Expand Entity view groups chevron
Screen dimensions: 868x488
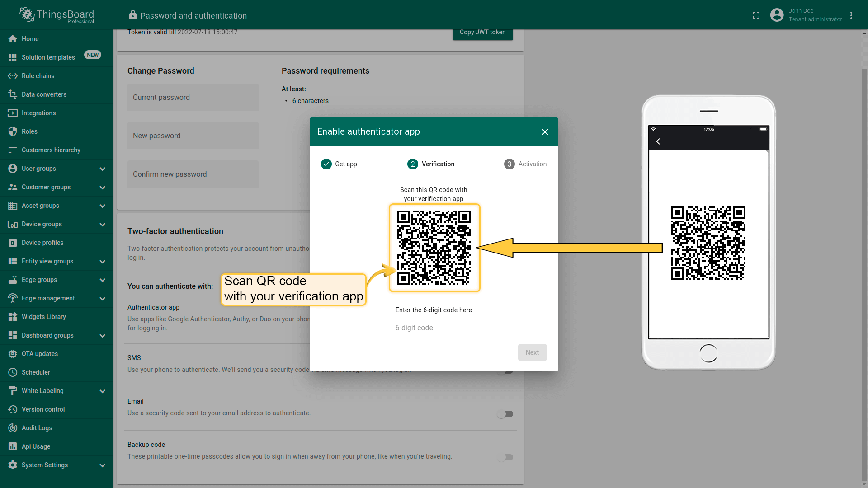tap(103, 262)
